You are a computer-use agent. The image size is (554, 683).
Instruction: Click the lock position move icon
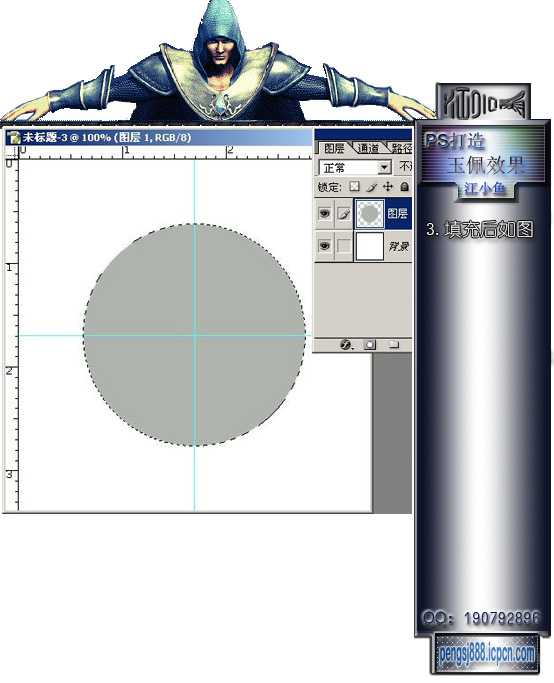pos(388,187)
